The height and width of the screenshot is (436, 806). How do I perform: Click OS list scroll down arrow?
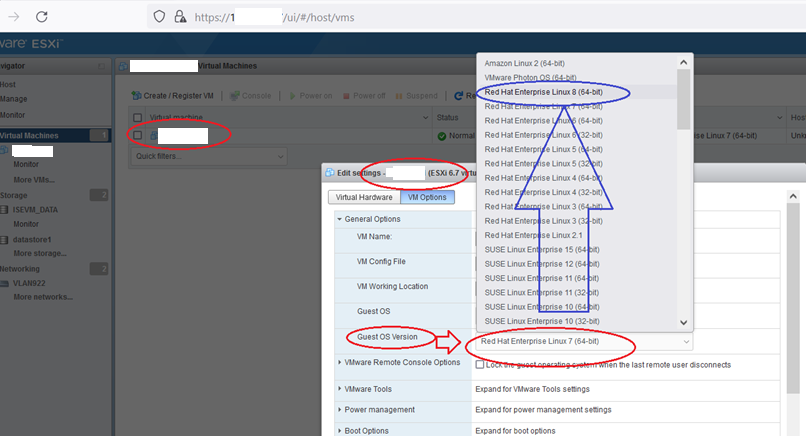(684, 323)
